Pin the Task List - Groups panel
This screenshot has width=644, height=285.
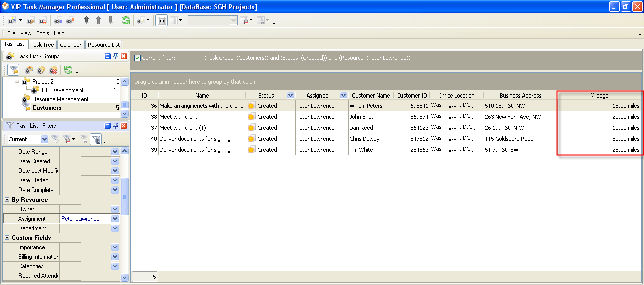115,56
